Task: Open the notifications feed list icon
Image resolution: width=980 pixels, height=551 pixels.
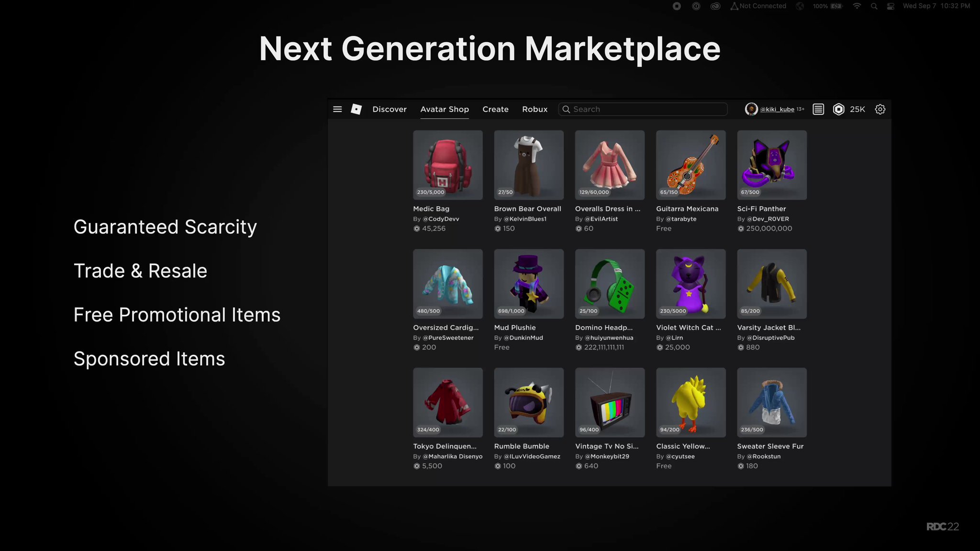Action: [818, 109]
